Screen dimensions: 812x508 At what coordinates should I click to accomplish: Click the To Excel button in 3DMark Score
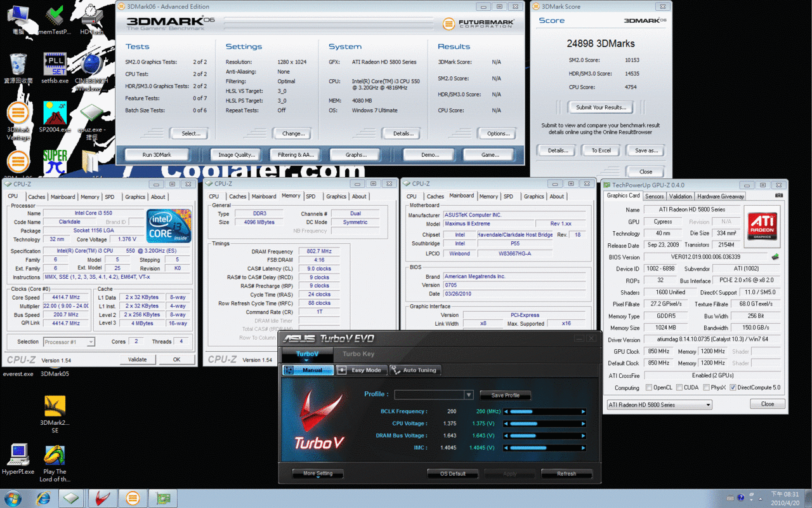click(x=601, y=150)
